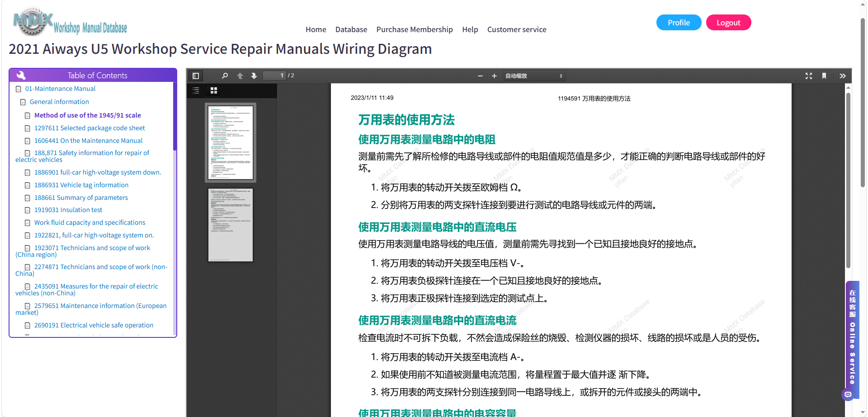Expand 01-Maintenance Manual tree item
The width and height of the screenshot is (868, 417).
60,89
